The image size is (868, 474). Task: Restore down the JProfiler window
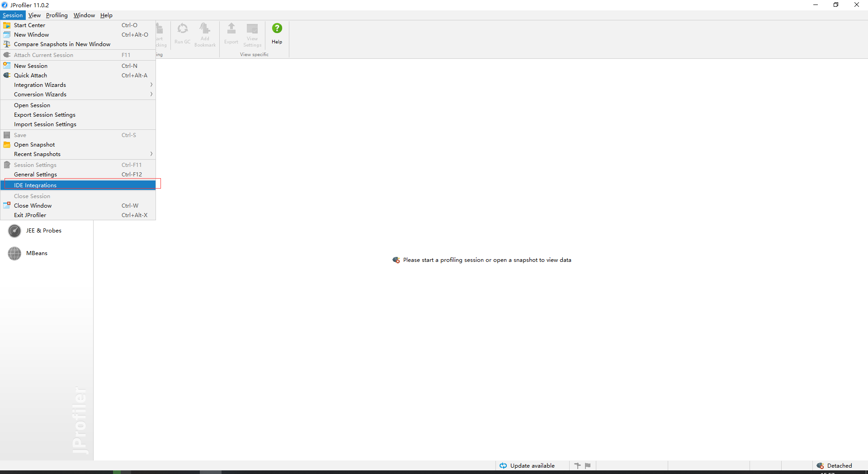[836, 5]
